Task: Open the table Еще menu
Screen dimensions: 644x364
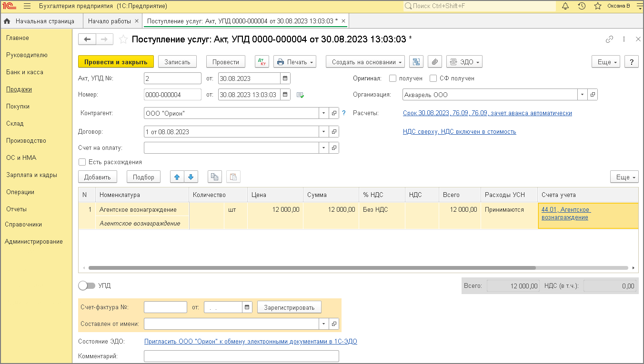Action: pyautogui.click(x=624, y=177)
